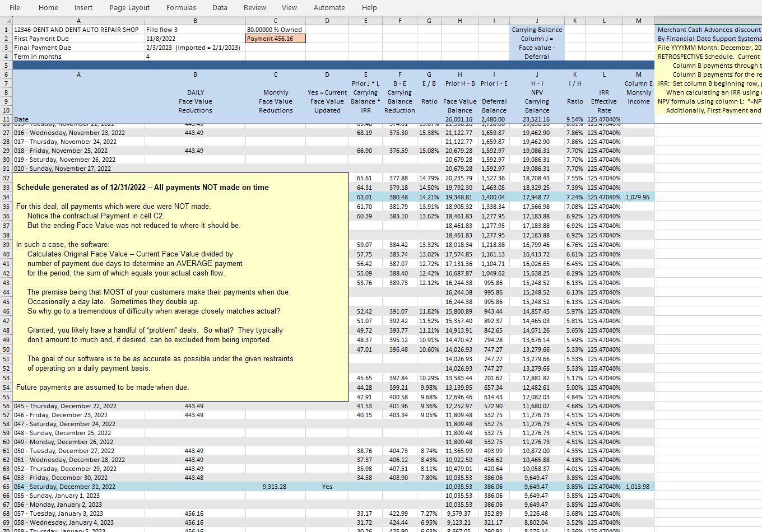Screen dimensions: 762x532
Task: Select row 65 header
Action: coord(6,487)
